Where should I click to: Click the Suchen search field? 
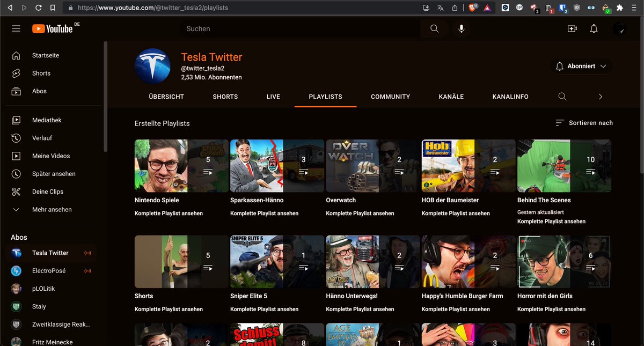click(299, 28)
